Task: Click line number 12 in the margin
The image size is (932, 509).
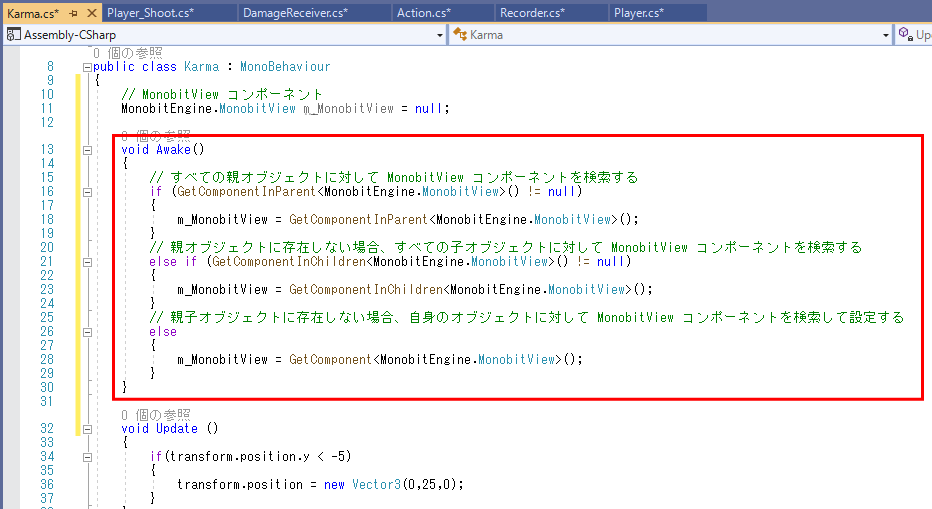Action: (47, 122)
